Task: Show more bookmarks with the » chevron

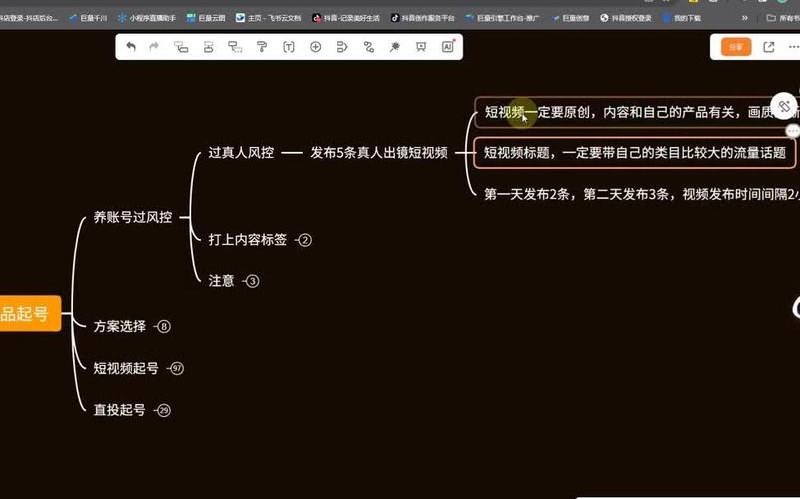Action: click(745, 18)
